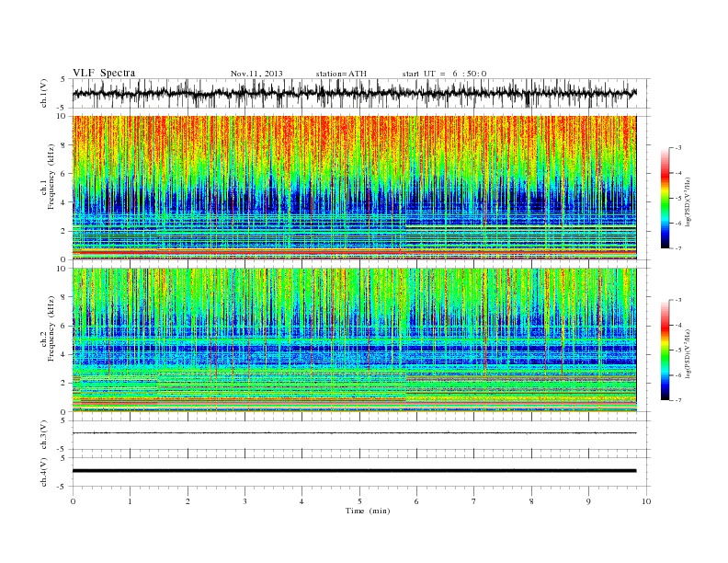728x563 pixels.
Task: Click the date 'Nov.11, 2013' header text
Action: coord(256,74)
